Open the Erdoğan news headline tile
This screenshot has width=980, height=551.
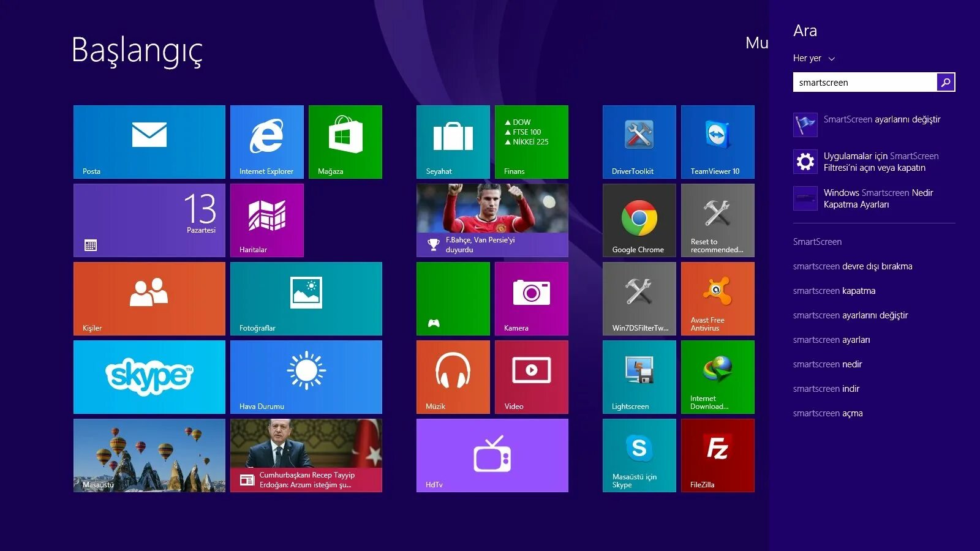click(306, 455)
